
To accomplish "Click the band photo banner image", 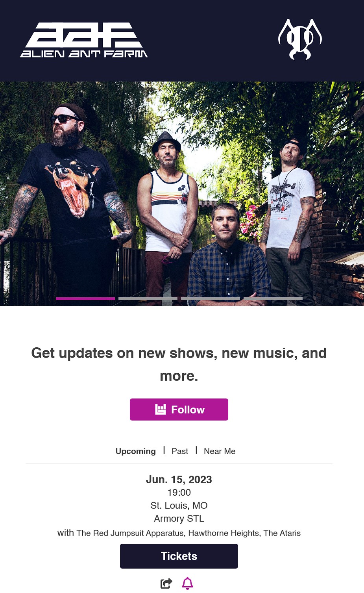I will (x=182, y=194).
